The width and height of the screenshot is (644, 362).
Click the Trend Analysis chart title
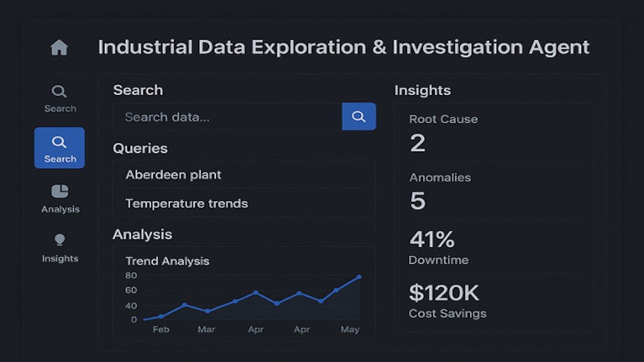(167, 261)
